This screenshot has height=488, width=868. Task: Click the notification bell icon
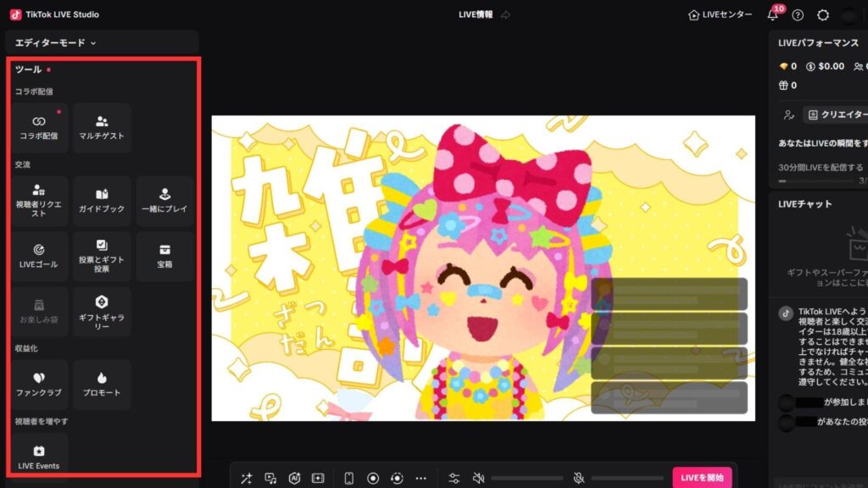(772, 15)
